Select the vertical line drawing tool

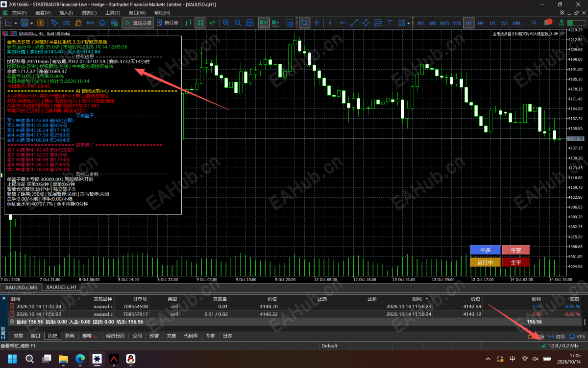pos(331,23)
